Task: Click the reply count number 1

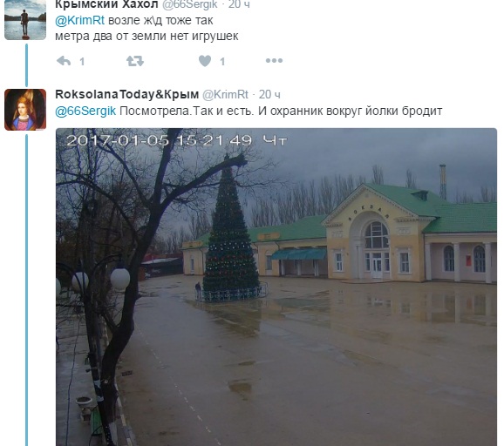Action: tap(82, 61)
